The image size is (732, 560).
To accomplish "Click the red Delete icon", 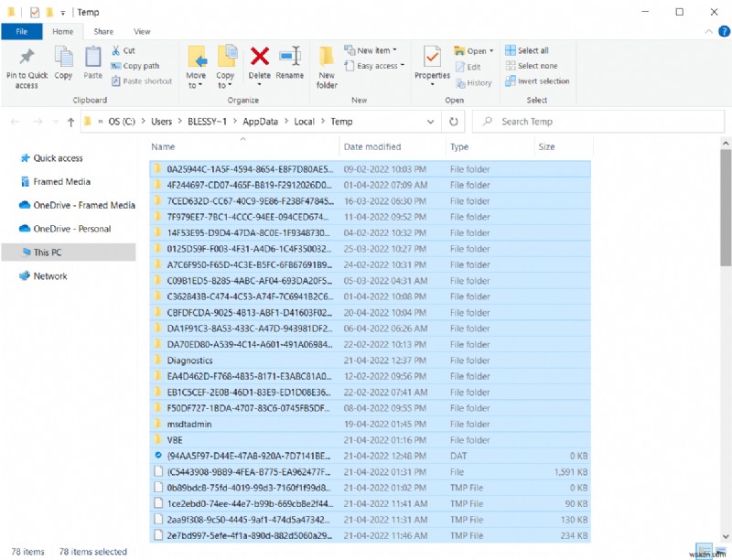I will tap(259, 57).
